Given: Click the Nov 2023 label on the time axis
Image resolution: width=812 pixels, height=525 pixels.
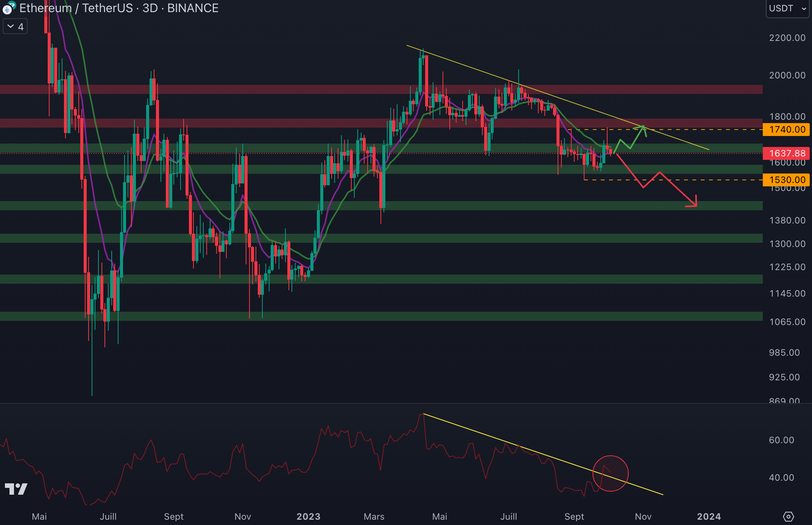Looking at the screenshot, I should 643,517.
